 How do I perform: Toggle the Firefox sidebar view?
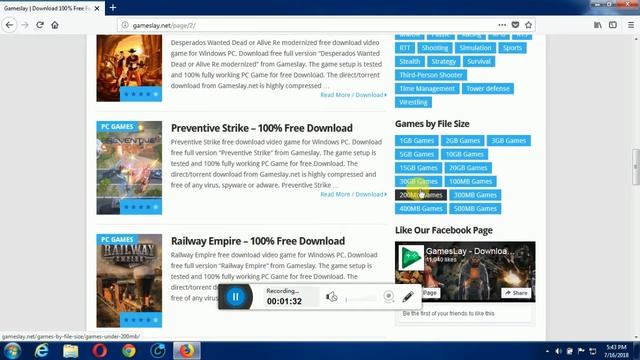pos(613,25)
